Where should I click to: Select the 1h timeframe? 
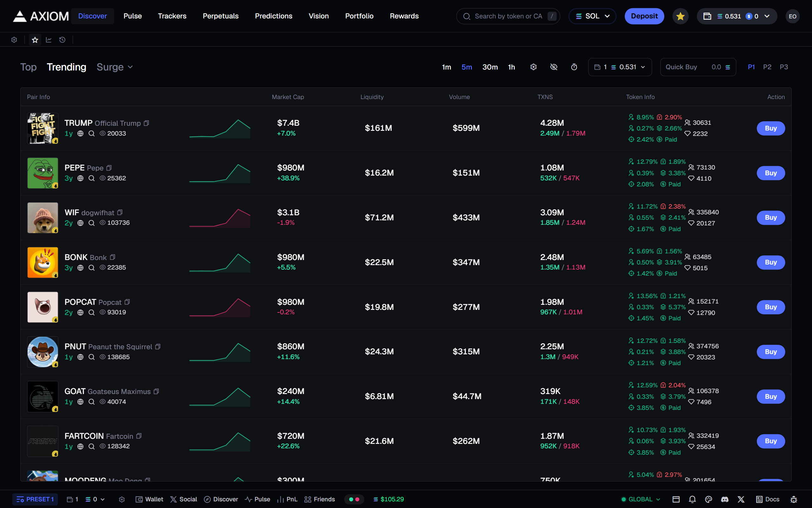(511, 67)
